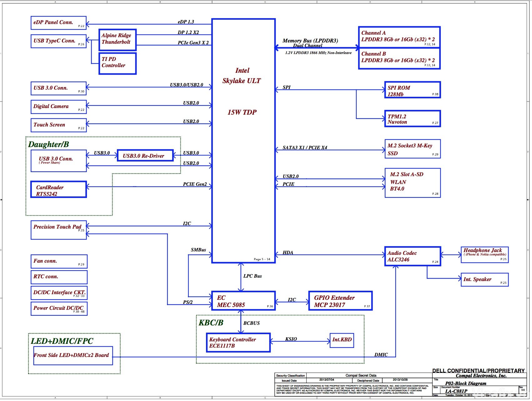Click the P02-Block Diagram title
Viewport: 532px width, 401px height.
[466, 383]
